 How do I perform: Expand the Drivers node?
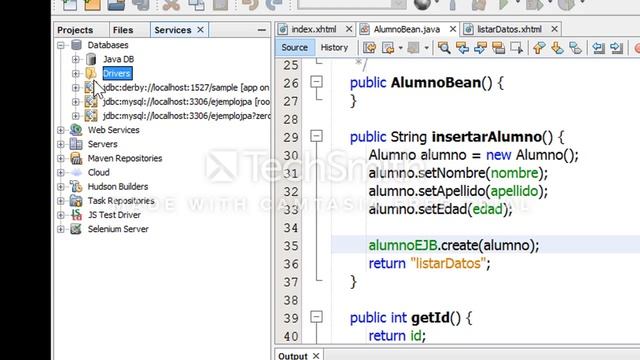[x=76, y=73]
